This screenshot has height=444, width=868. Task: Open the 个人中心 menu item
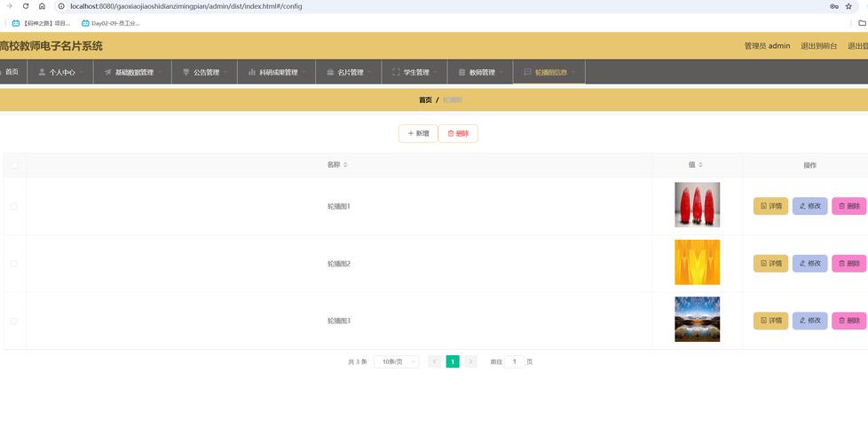coord(61,72)
